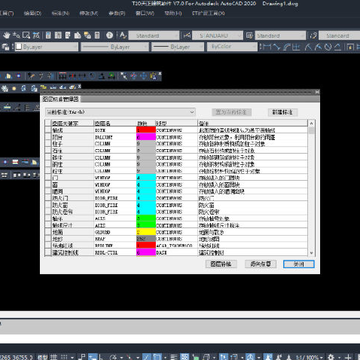Toggle ortho mode in status bar
This screenshot has height=360, width=360.
point(101,357)
